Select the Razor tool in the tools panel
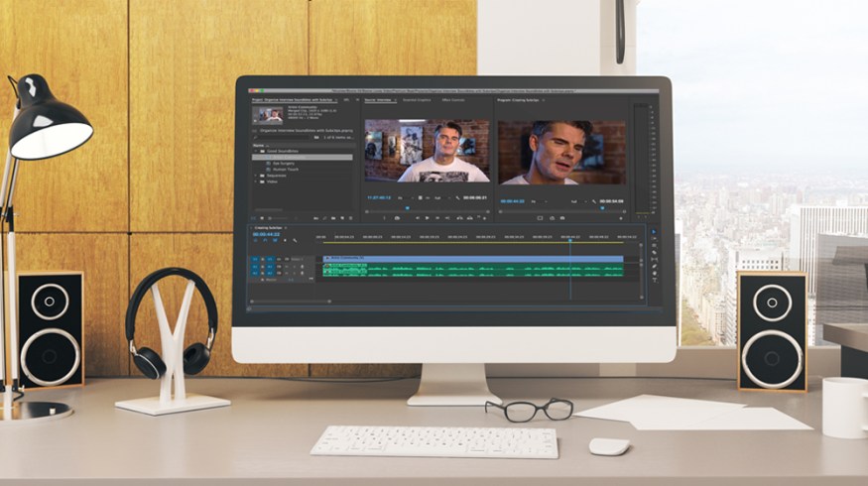This screenshot has width=868, height=486. click(x=653, y=253)
